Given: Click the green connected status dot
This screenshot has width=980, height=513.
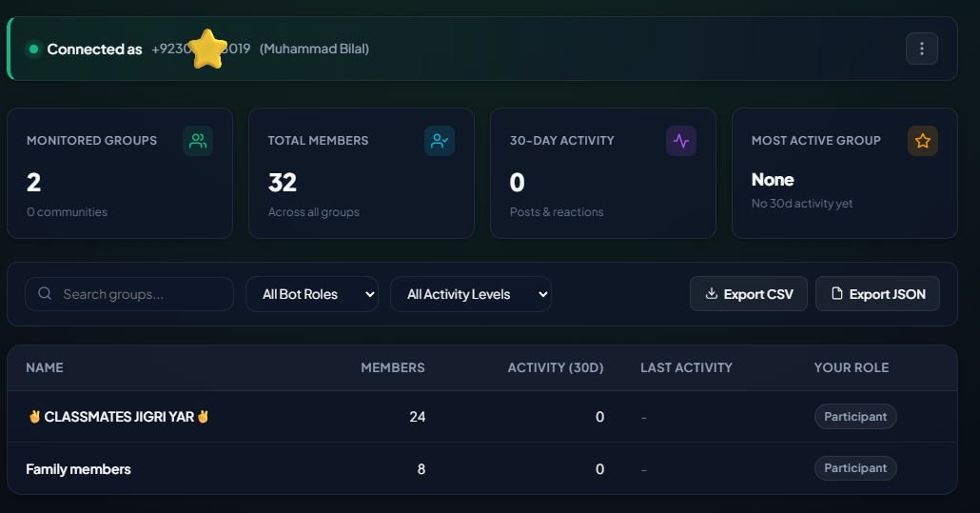Looking at the screenshot, I should (x=33, y=49).
